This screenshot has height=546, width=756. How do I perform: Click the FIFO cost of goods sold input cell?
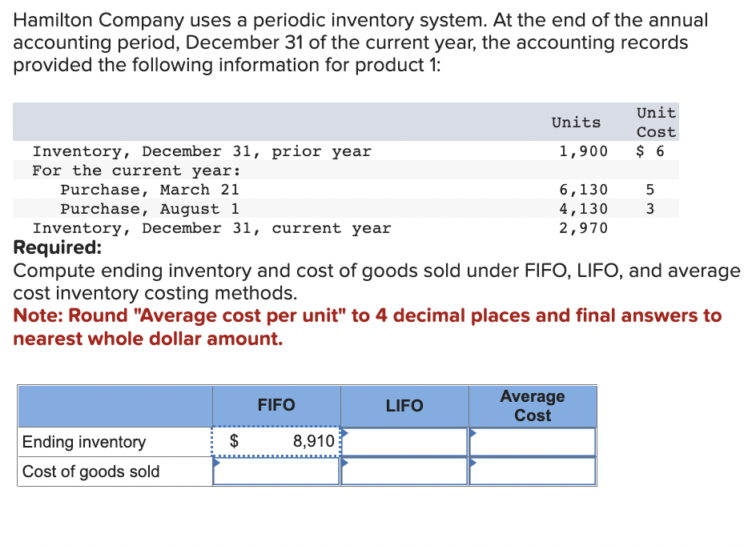click(x=276, y=471)
